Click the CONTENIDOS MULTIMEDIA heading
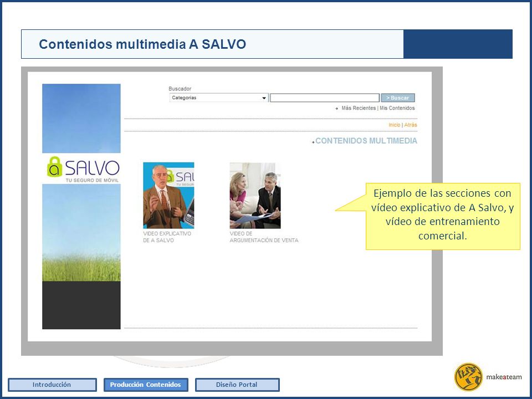The height and width of the screenshot is (399, 532). (366, 141)
